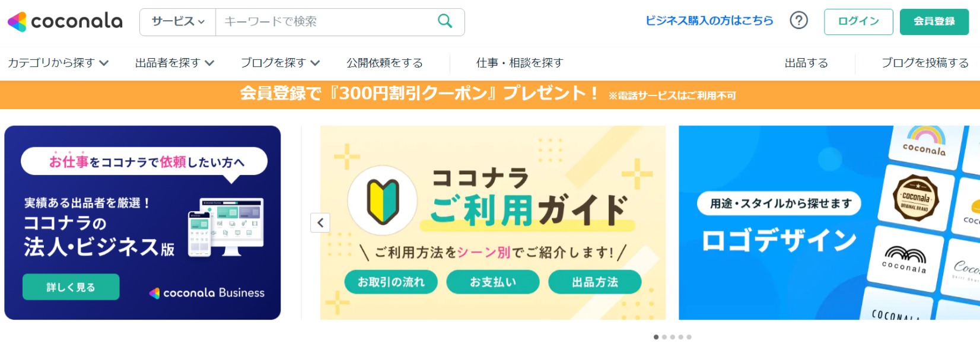
Task: Click the ログイン button
Action: (858, 22)
